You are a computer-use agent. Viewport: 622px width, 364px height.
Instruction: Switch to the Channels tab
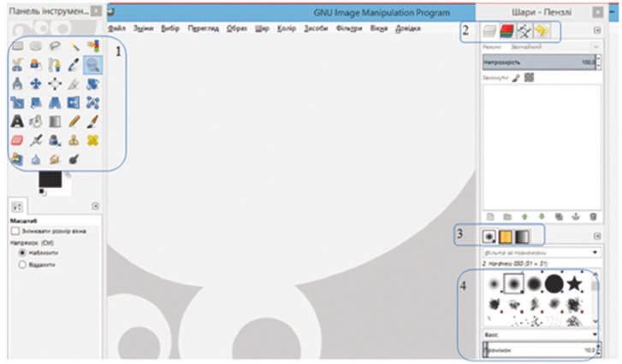tap(506, 31)
